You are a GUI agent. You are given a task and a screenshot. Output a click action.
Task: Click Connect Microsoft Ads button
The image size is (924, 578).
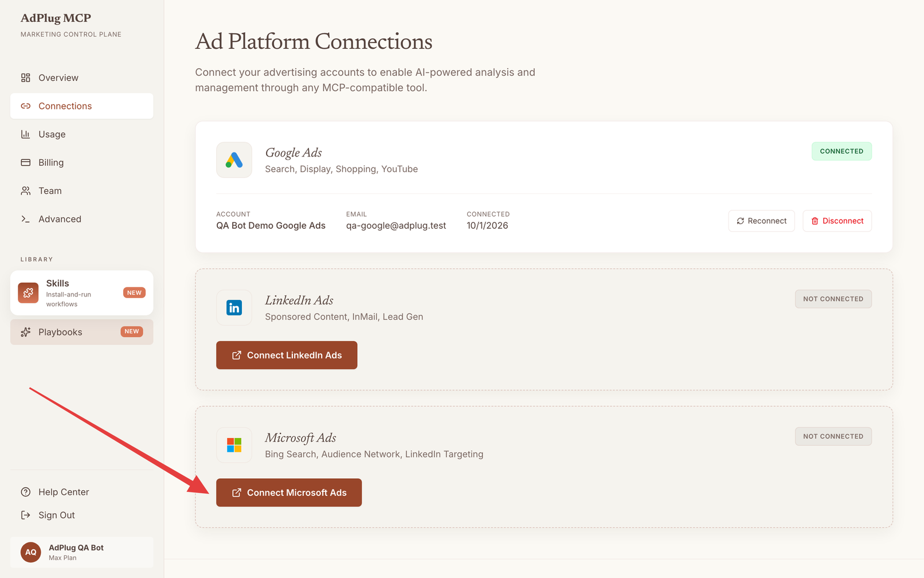click(289, 493)
